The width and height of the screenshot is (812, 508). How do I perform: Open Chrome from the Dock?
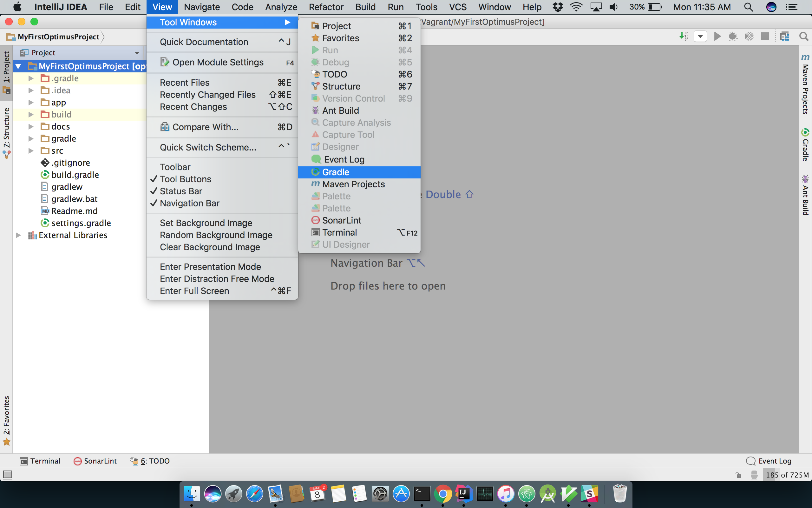click(x=442, y=494)
